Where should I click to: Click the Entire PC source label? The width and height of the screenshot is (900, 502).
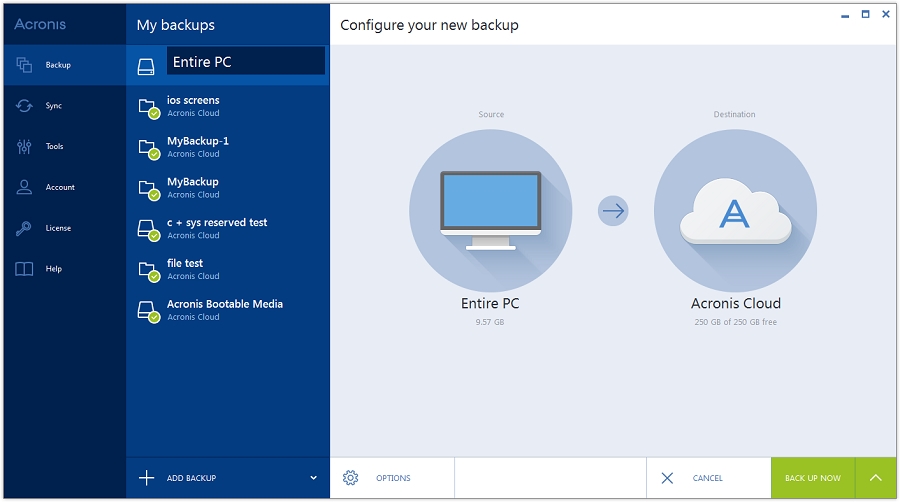coord(490,303)
